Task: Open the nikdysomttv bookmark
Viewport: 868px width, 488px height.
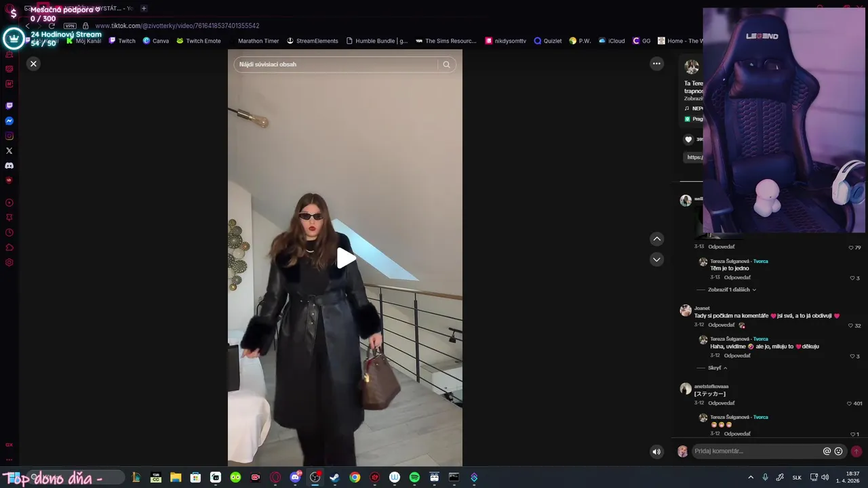Action: tap(506, 41)
